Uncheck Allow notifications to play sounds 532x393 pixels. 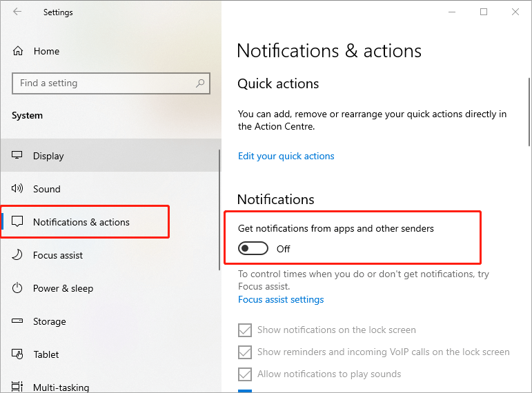pos(244,374)
